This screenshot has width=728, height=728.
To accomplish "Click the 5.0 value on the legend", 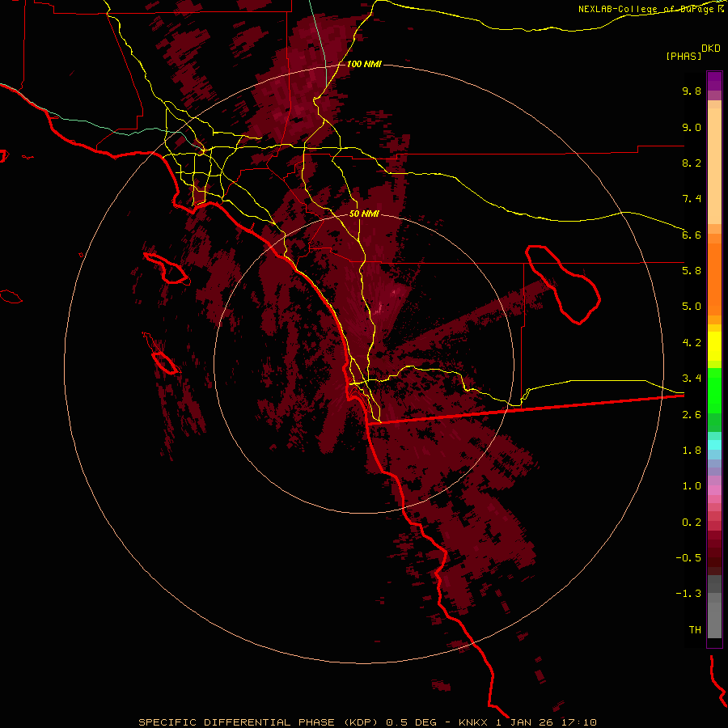I will pos(692,307).
